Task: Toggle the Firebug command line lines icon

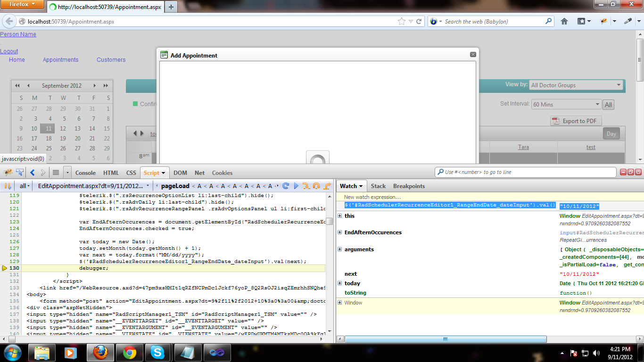Action: [56, 173]
